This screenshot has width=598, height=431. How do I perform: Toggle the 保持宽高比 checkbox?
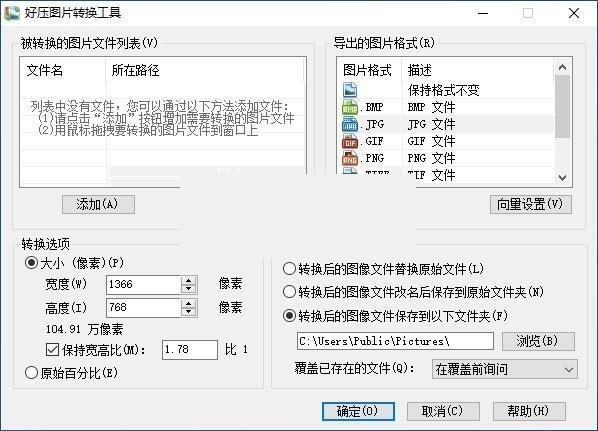tap(52, 349)
